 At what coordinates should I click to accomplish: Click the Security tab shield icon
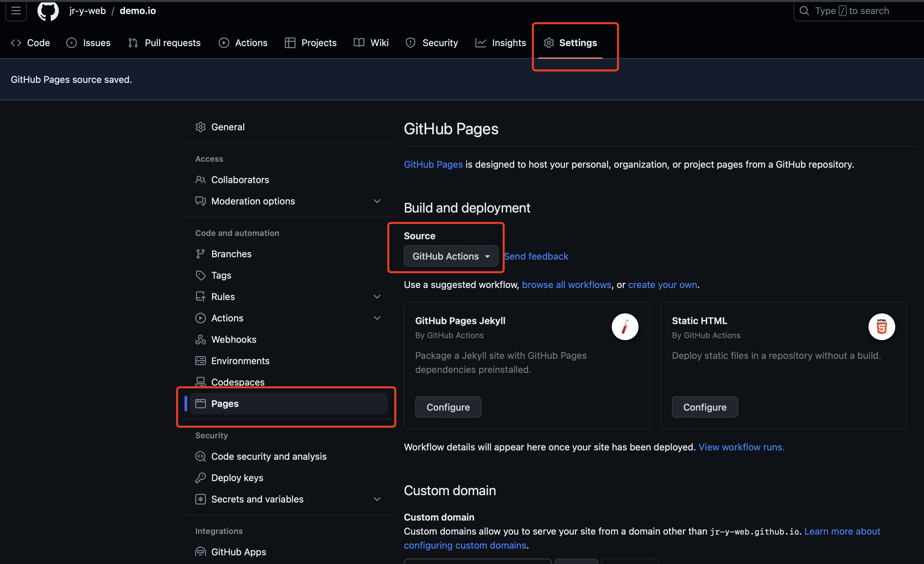click(x=410, y=43)
